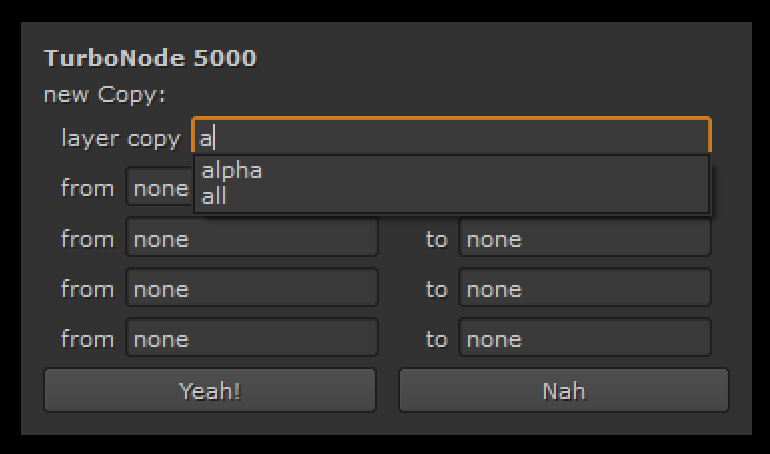This screenshot has height=454, width=770.
Task: Select the alpha autocomplete suggestion
Action: [232, 170]
